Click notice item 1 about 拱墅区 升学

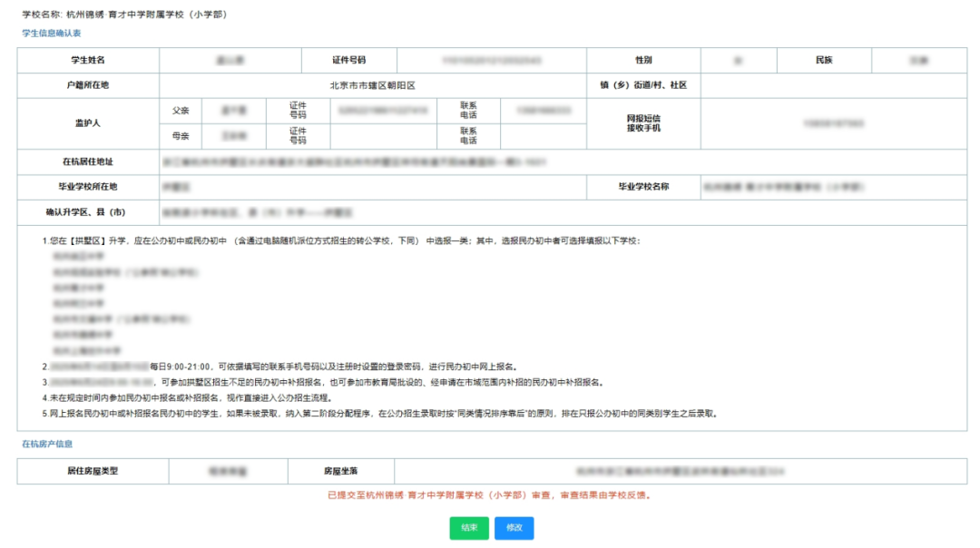pos(341,240)
